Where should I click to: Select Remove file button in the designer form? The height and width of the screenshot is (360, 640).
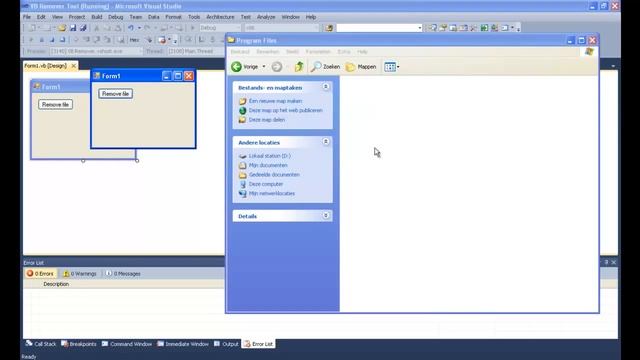(x=56, y=104)
